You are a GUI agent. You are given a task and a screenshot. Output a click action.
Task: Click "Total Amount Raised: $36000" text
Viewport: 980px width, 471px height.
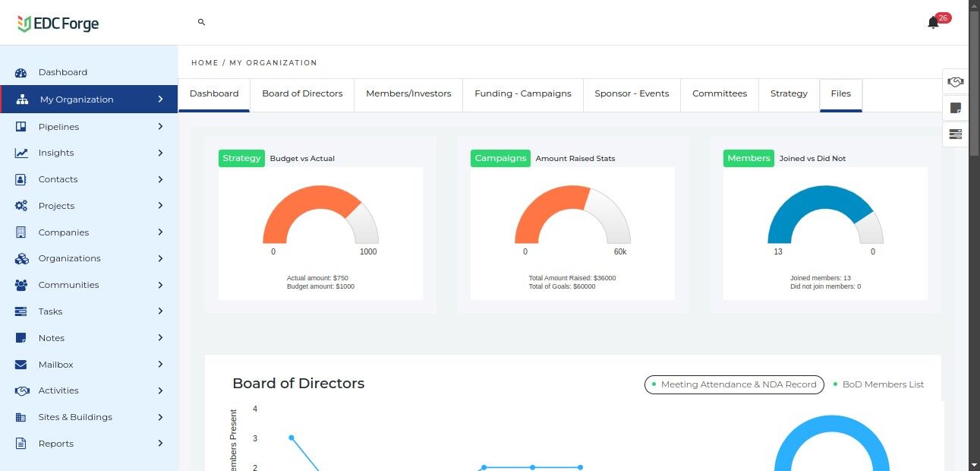[x=572, y=278]
